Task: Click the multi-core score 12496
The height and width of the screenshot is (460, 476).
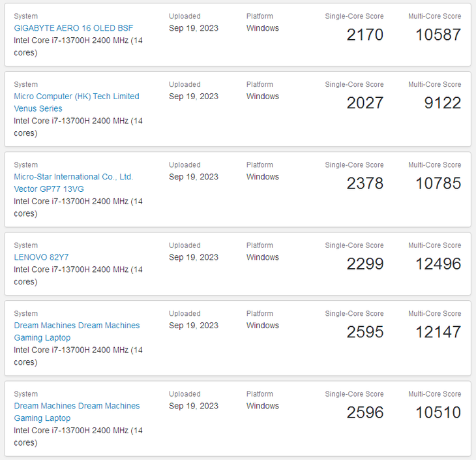Action: pyautogui.click(x=438, y=264)
